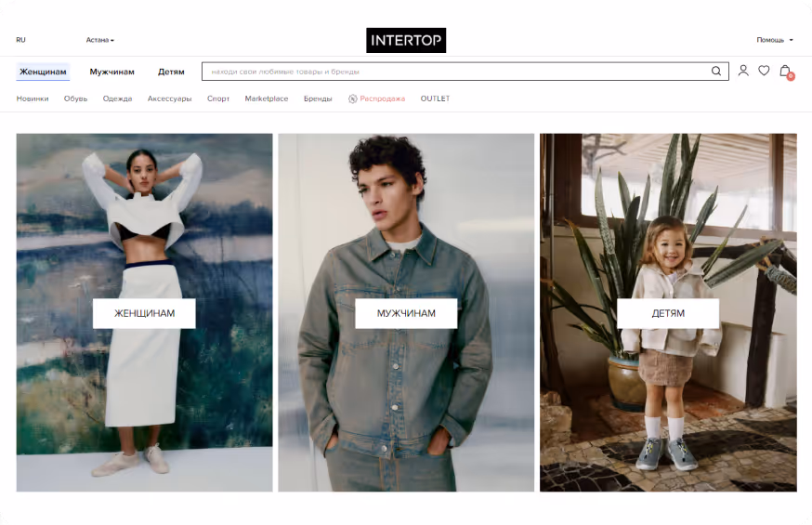Focus the product search field
812x525 pixels.
456,72
